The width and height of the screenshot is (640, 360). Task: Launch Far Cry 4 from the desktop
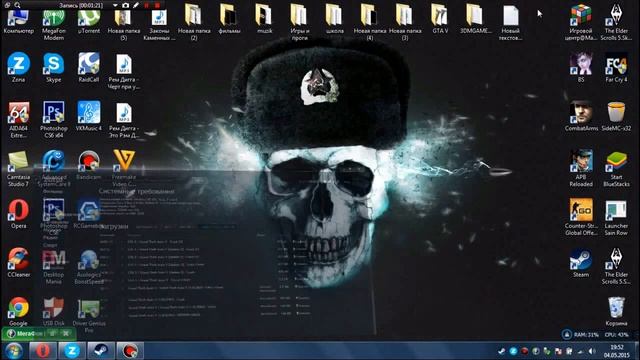(x=616, y=68)
